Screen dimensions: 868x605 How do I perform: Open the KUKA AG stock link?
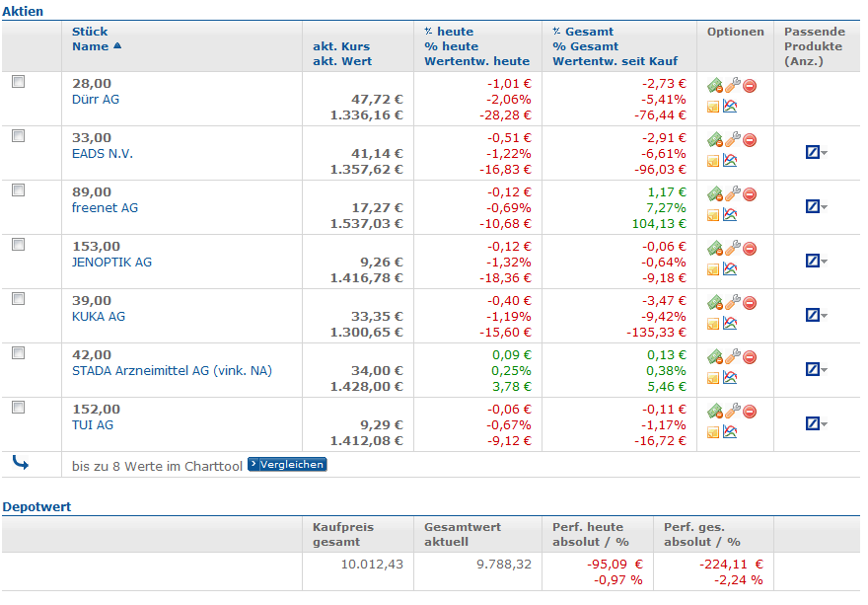[x=99, y=317]
